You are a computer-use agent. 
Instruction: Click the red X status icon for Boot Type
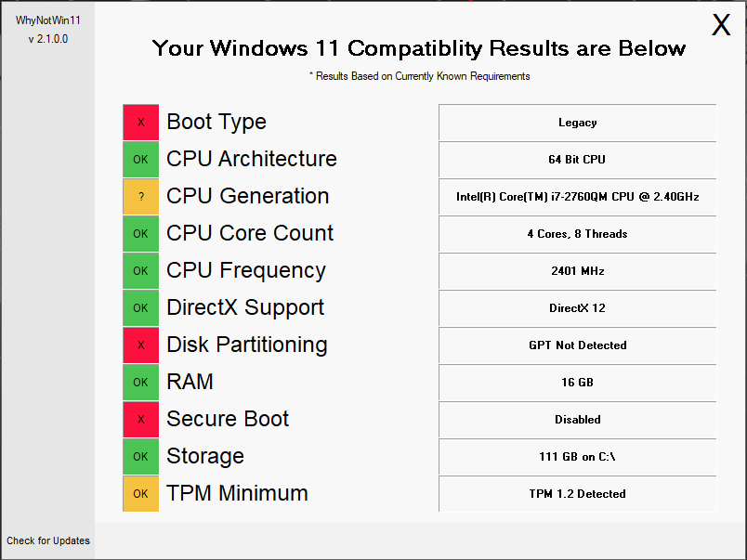140,123
